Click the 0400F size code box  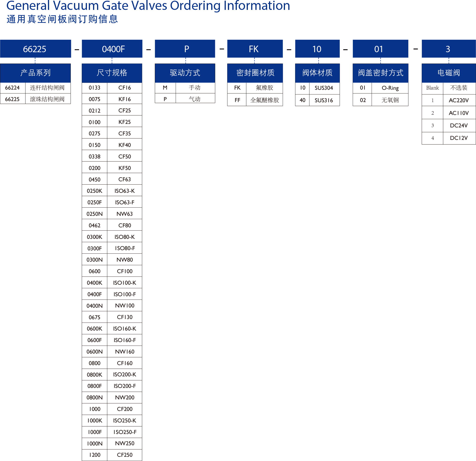(112, 49)
